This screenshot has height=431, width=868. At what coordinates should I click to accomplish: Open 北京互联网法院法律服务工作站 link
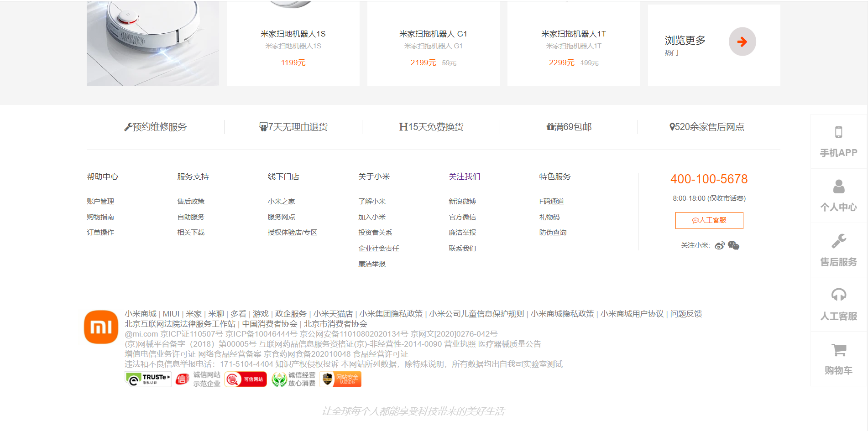180,324
